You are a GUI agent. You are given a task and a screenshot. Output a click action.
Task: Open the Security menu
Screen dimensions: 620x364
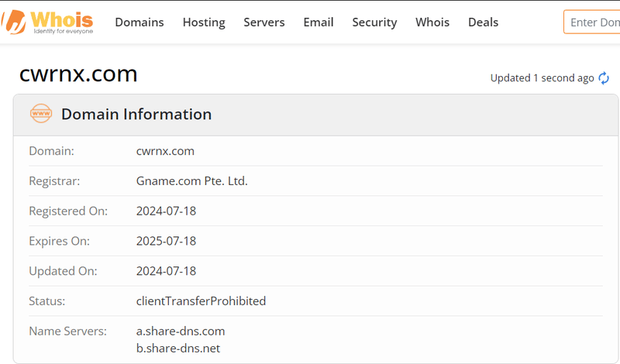(x=374, y=22)
